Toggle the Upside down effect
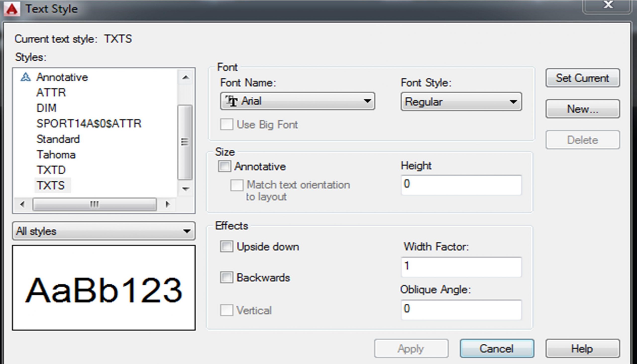The image size is (637, 364). click(226, 246)
